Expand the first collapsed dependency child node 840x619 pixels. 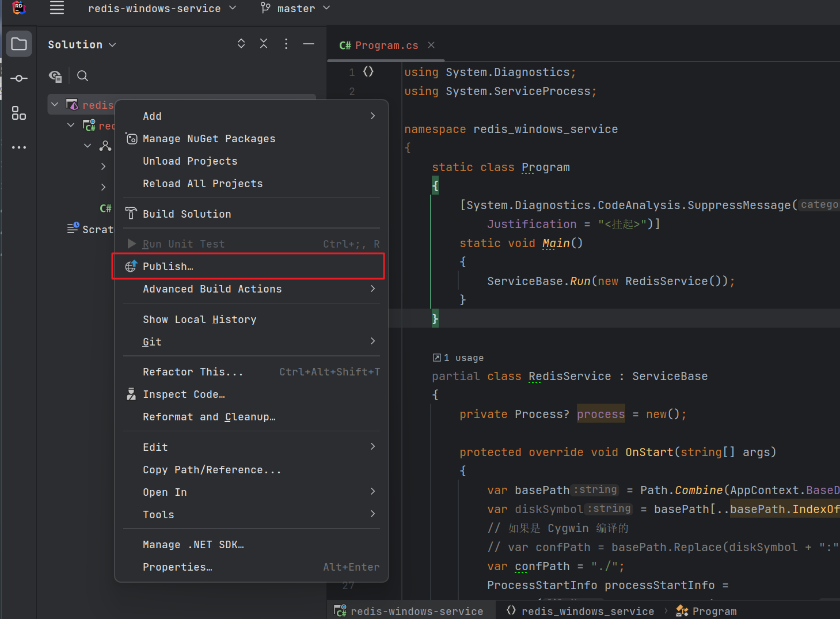pyautogui.click(x=104, y=166)
